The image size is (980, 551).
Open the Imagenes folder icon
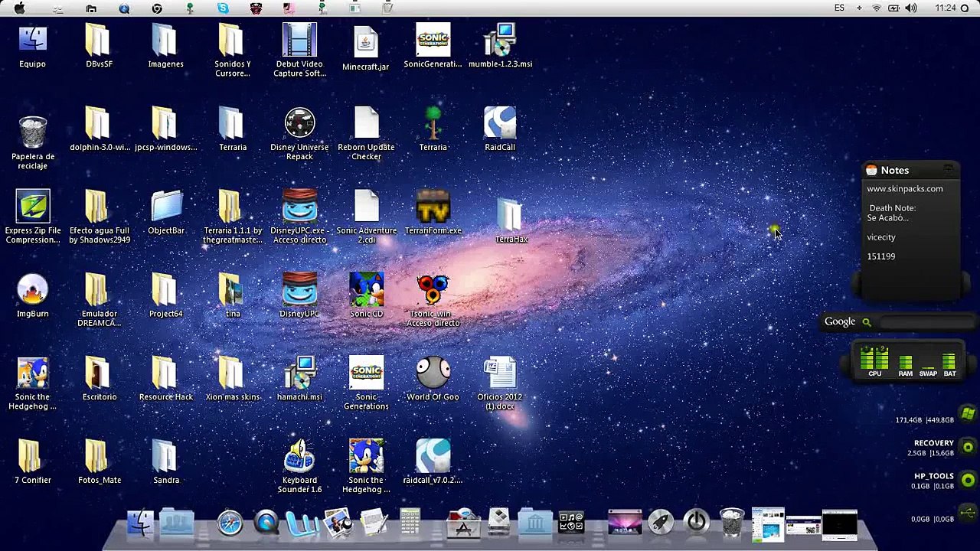[165, 40]
